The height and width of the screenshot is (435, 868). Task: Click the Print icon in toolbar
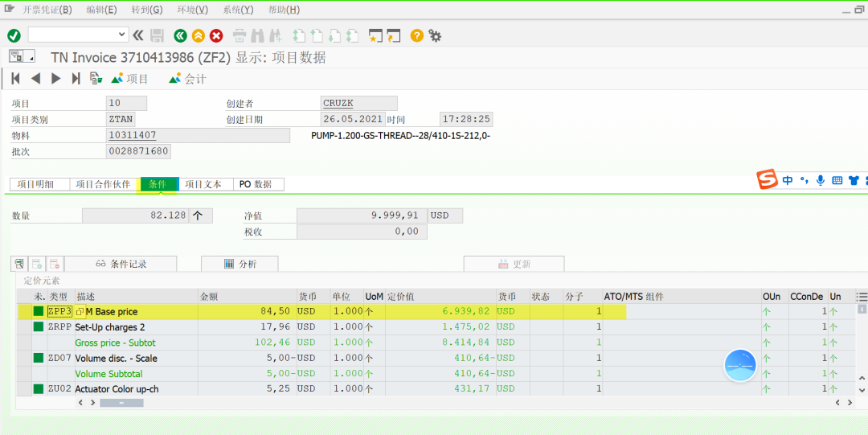pos(240,36)
